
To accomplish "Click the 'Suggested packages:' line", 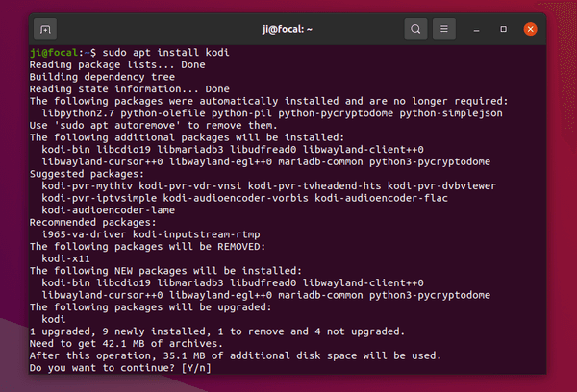I will click(x=87, y=174).
